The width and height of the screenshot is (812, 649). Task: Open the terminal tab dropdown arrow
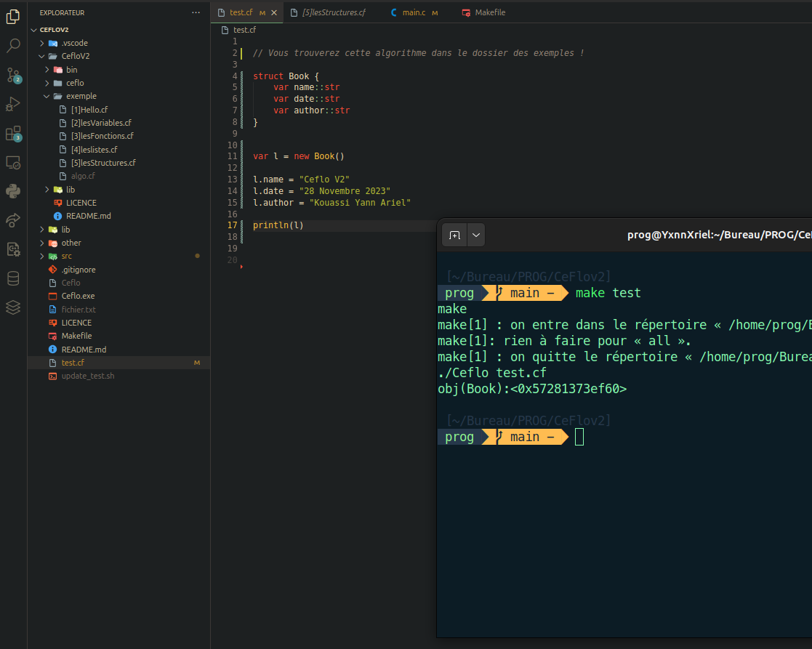click(x=476, y=235)
